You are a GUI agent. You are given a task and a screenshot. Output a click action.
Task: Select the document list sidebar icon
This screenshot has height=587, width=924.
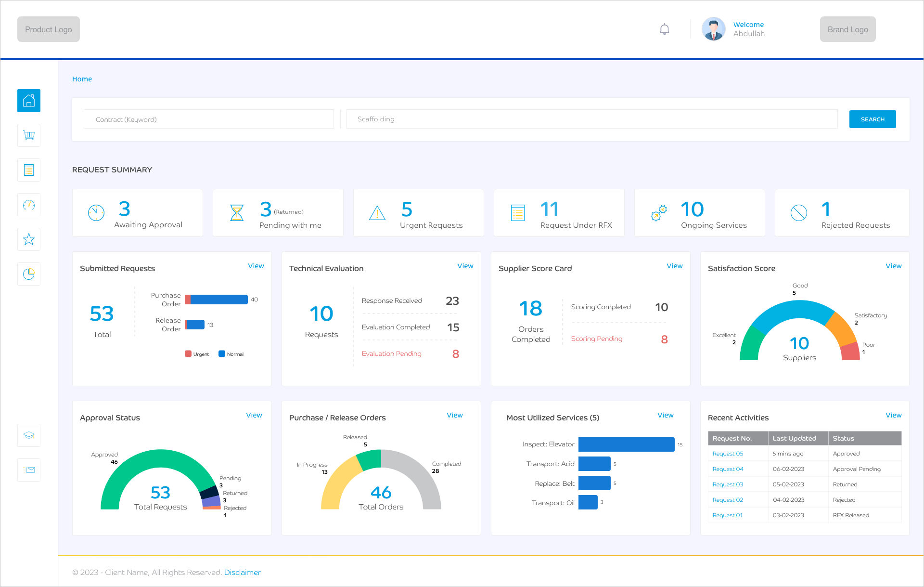[x=29, y=170]
